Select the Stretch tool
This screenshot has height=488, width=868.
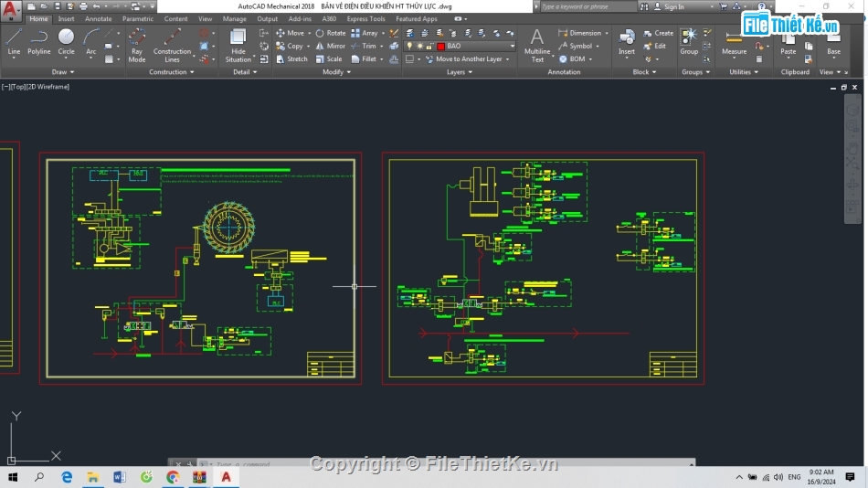point(291,58)
